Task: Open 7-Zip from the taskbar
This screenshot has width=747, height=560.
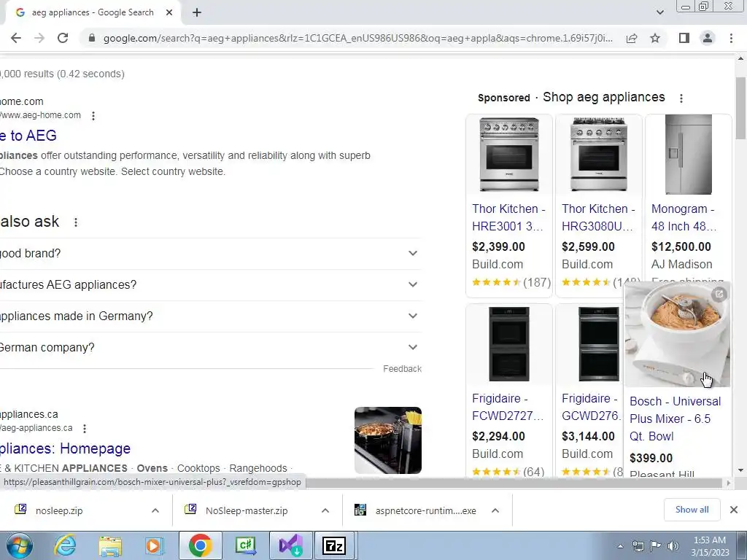Action: pyautogui.click(x=334, y=546)
